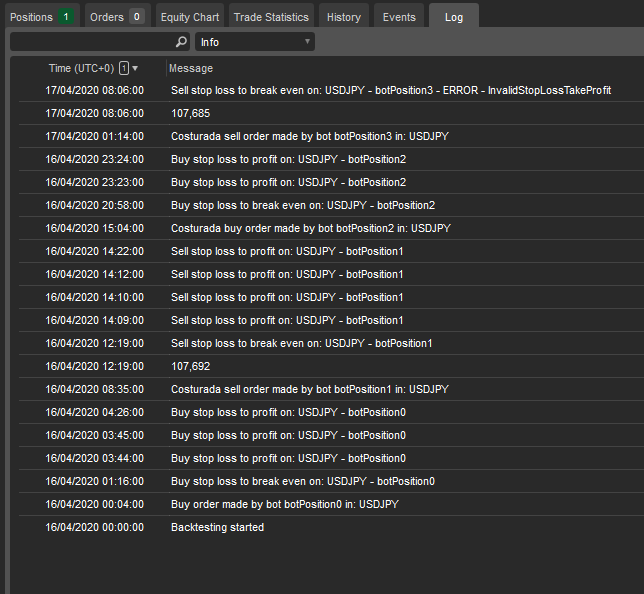Select the 16/04/2020 14:12:00 log row
Image resolution: width=644 pixels, height=594 pixels.
tap(331, 274)
